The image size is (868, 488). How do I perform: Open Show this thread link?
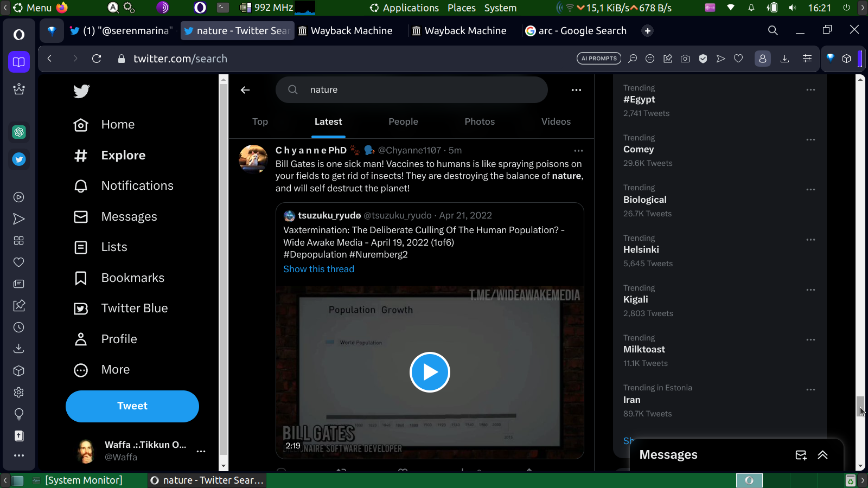318,269
